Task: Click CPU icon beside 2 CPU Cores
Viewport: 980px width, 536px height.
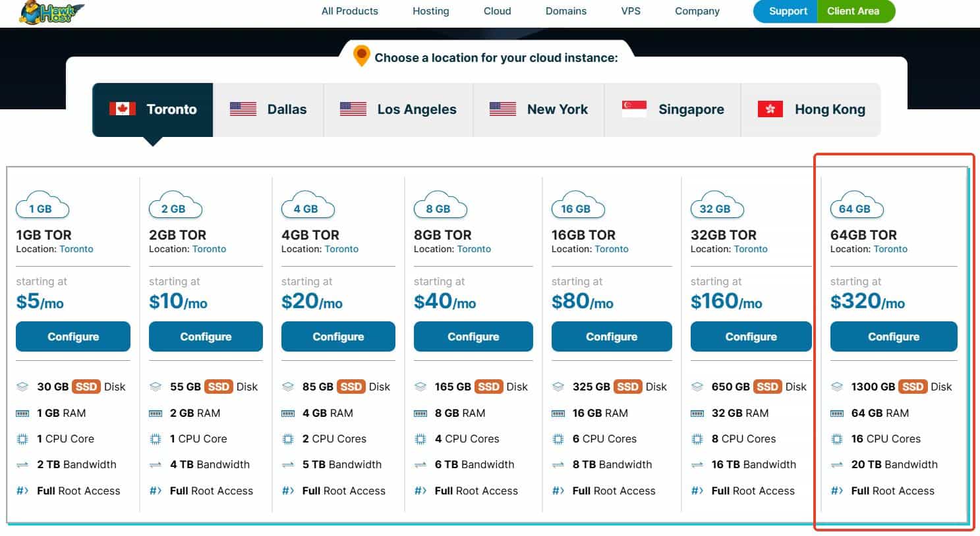Action: click(288, 439)
